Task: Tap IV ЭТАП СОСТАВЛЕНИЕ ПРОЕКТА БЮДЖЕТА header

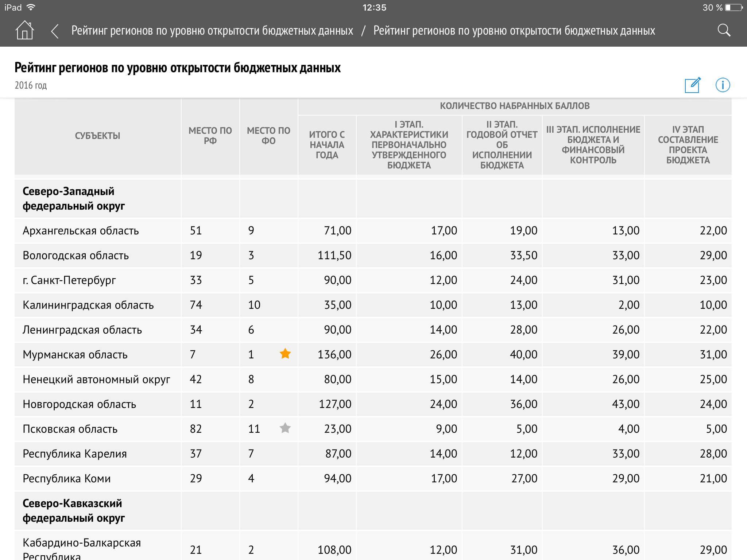Action: tap(688, 145)
